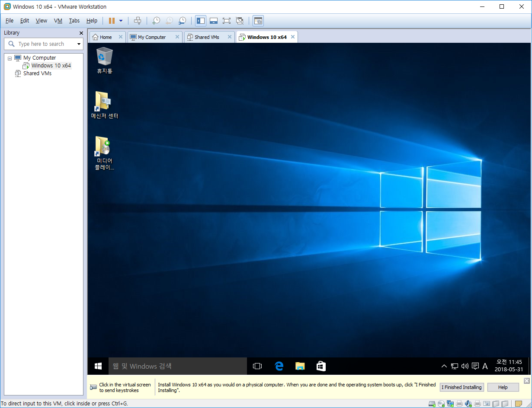Open the Help menu
This screenshot has width=532, height=408.
92,20
